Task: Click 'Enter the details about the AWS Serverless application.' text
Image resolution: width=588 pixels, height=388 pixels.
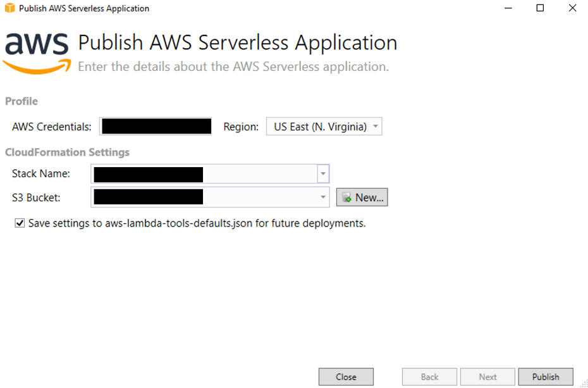Action: coord(233,66)
